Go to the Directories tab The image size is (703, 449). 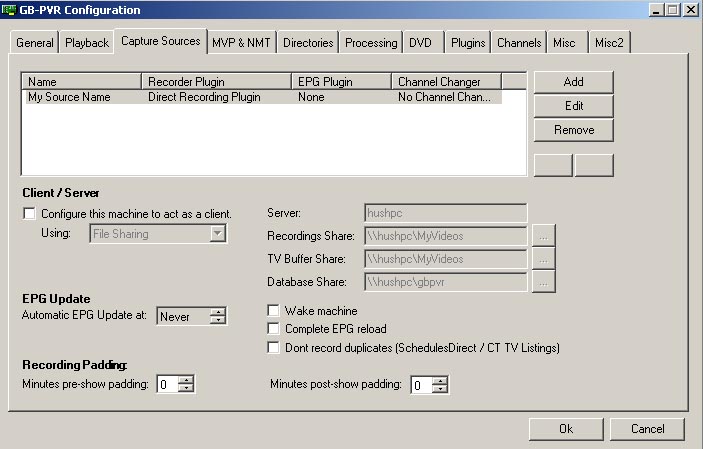[308, 43]
